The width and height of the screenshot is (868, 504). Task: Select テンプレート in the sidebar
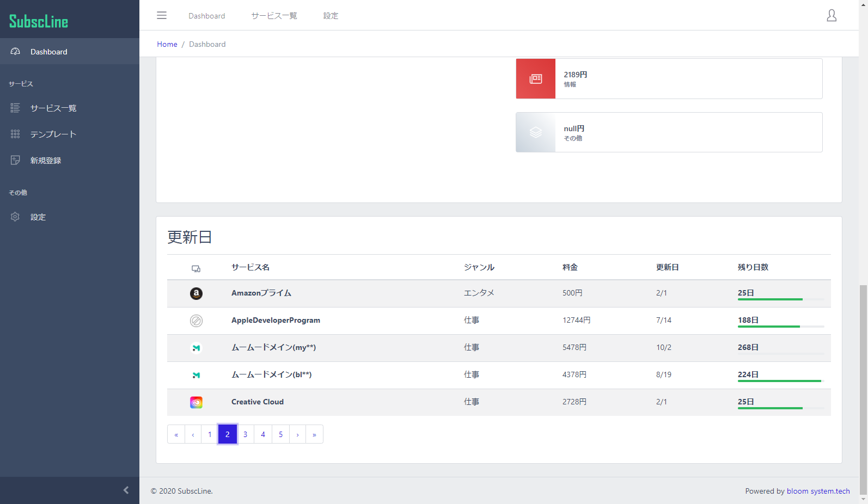click(53, 134)
